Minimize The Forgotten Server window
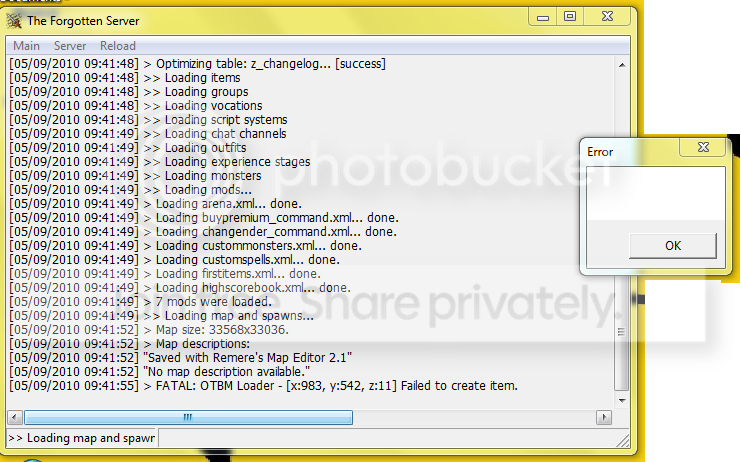This screenshot has width=741, height=462. pyautogui.click(x=543, y=17)
